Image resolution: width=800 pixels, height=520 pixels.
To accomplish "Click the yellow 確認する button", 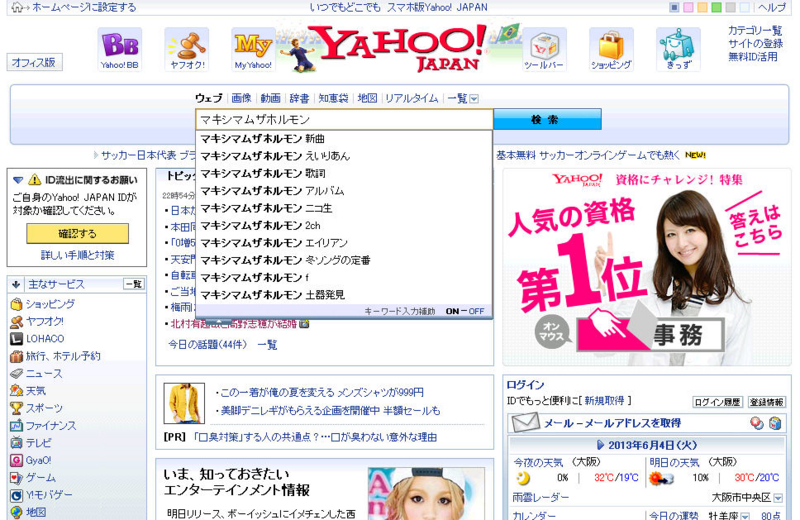I will [x=78, y=234].
